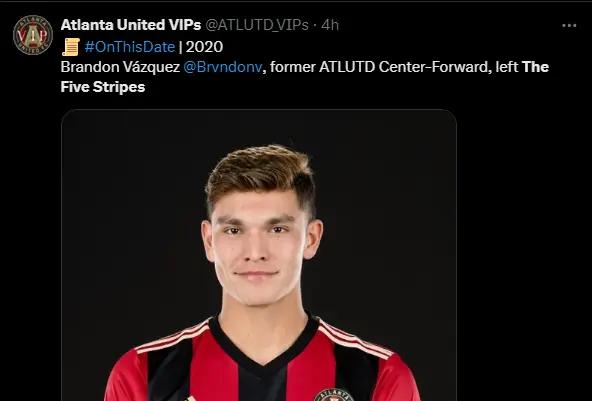Click the 2020 year text
592x401 pixels.
(x=204, y=47)
